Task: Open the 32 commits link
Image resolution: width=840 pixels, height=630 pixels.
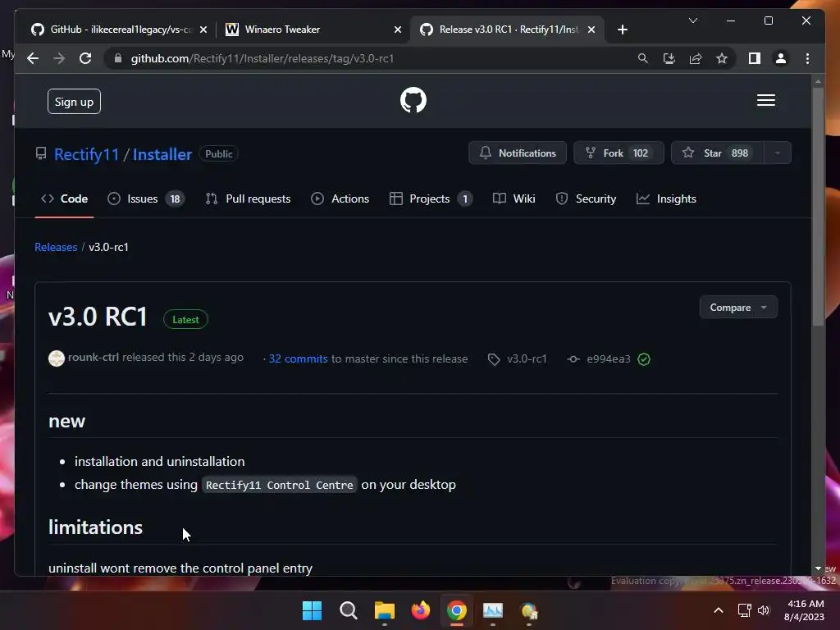Action: (x=298, y=359)
